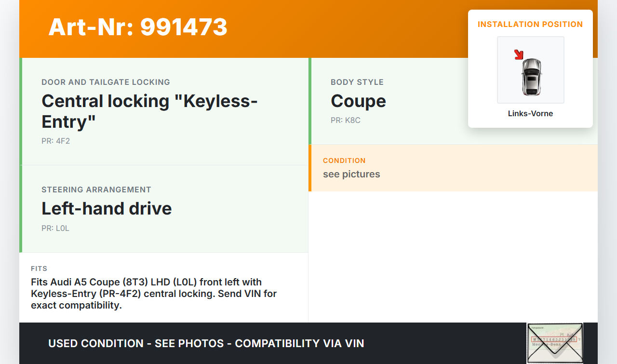Click the top-view car image
Image resolution: width=617 pixels, height=364 pixels.
531,76
